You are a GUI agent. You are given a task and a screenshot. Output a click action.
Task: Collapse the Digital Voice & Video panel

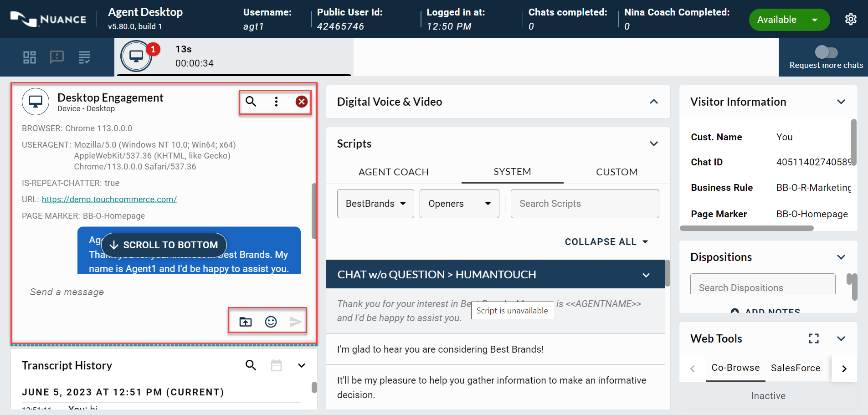pos(654,102)
